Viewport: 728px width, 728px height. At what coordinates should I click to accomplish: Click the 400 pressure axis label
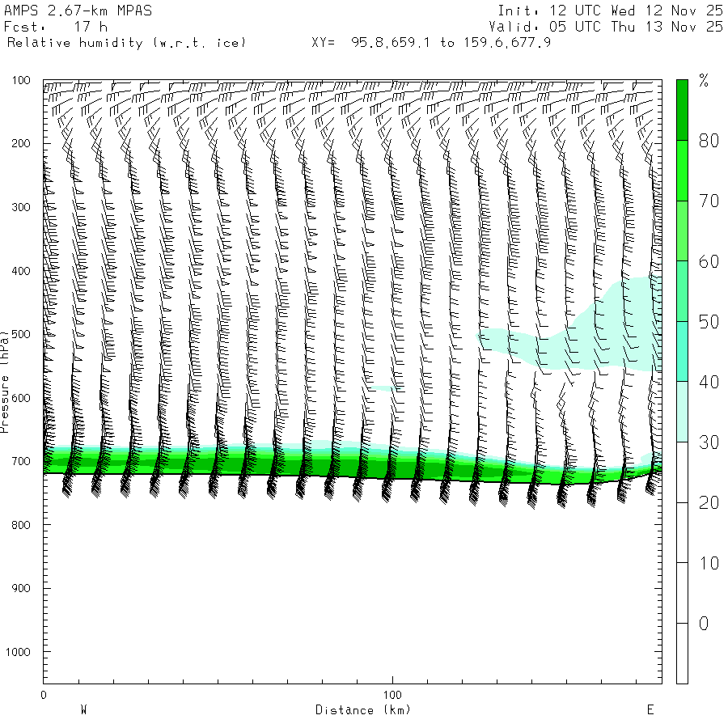(21, 271)
